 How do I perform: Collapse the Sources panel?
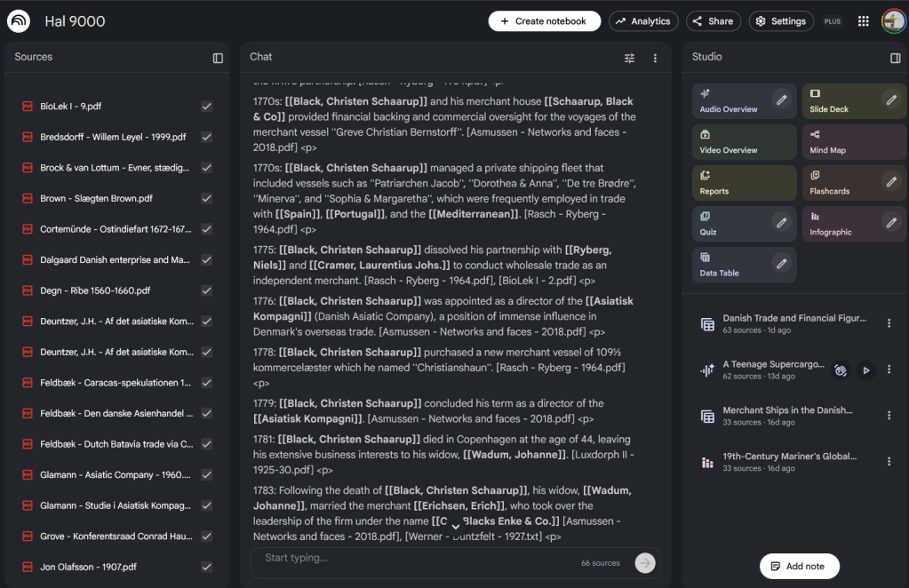(218, 58)
